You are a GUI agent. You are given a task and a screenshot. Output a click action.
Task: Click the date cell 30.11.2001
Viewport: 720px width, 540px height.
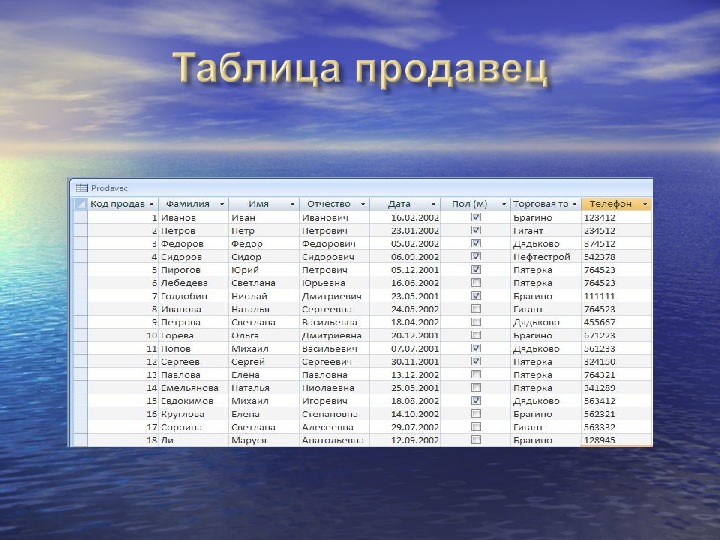point(405,361)
